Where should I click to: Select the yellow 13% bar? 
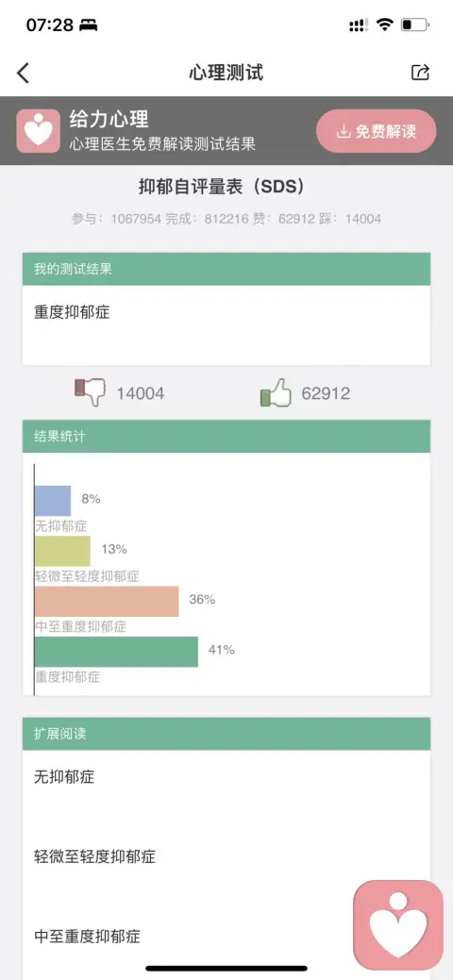[62, 551]
